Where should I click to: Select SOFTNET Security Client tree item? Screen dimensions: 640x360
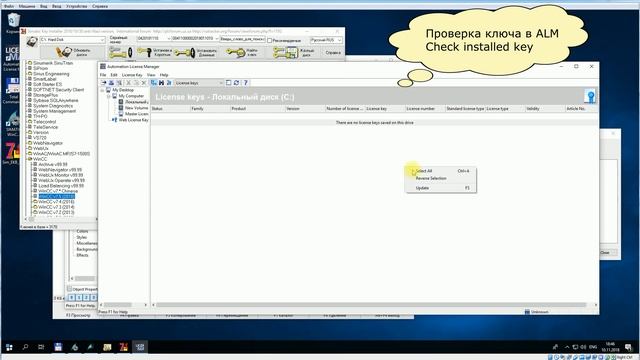tap(58, 90)
